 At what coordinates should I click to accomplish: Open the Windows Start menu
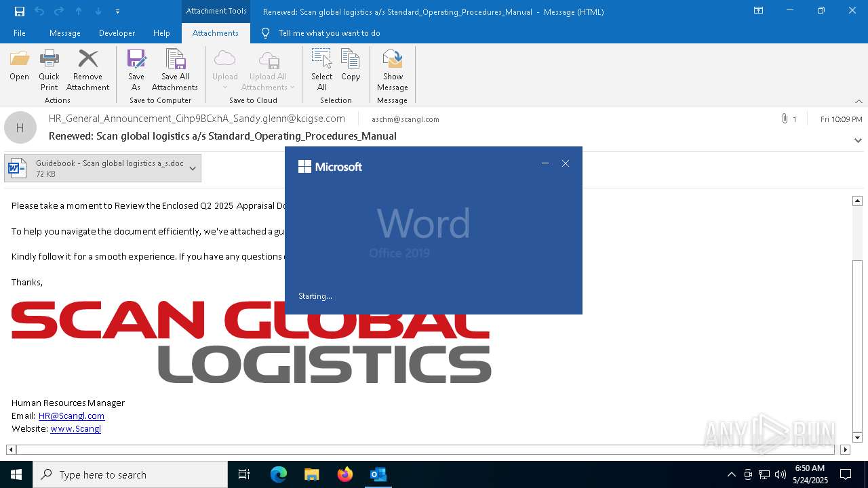16,474
